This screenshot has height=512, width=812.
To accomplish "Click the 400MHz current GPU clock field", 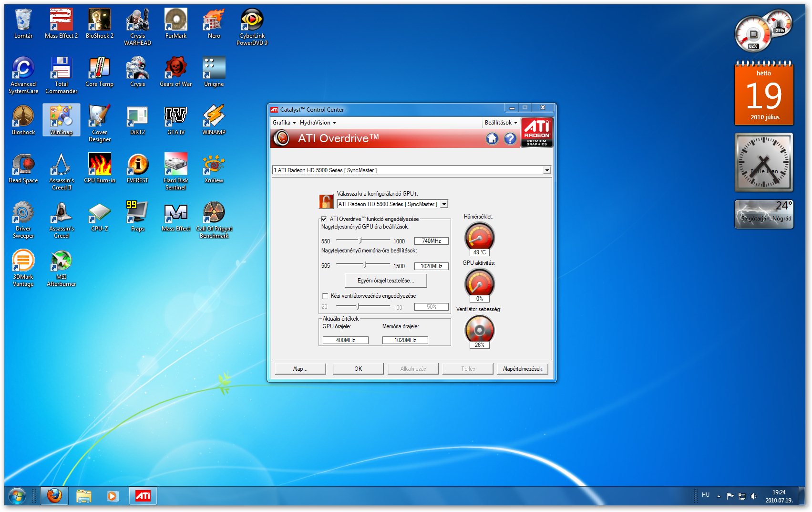I will [345, 340].
